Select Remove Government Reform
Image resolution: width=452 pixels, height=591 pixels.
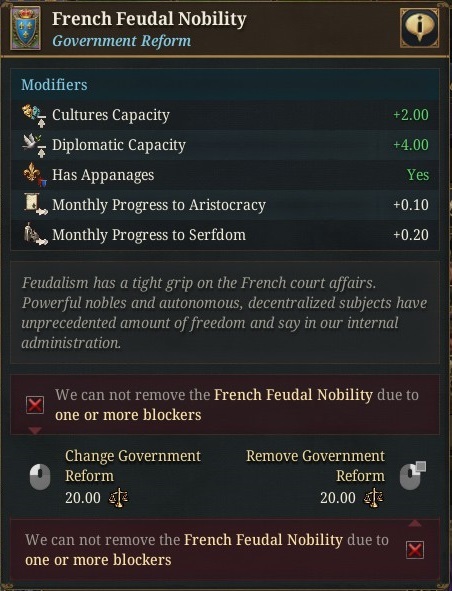(315, 465)
